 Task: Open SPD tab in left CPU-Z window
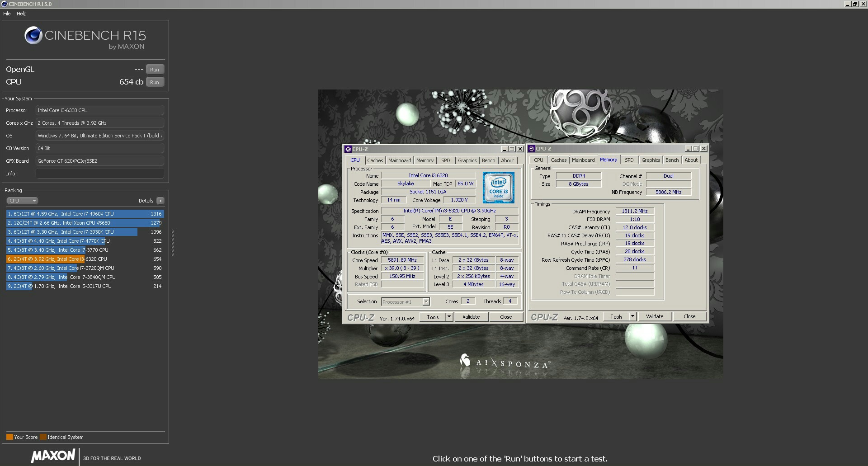coord(446,160)
